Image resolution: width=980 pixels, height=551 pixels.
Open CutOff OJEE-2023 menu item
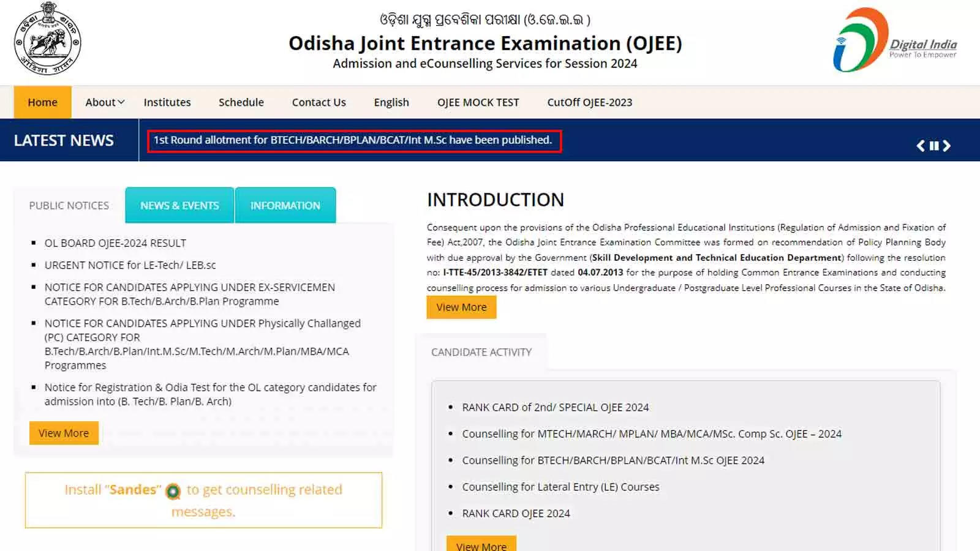point(590,102)
